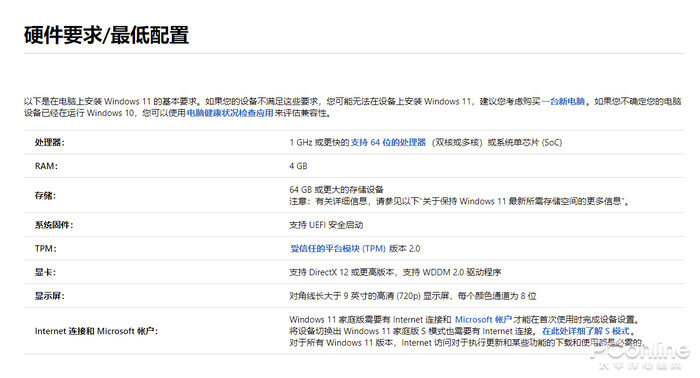This screenshot has width=700, height=378.
Task: Click the last line starting '对于所有 Windows 11 版本'
Action: click(x=467, y=343)
